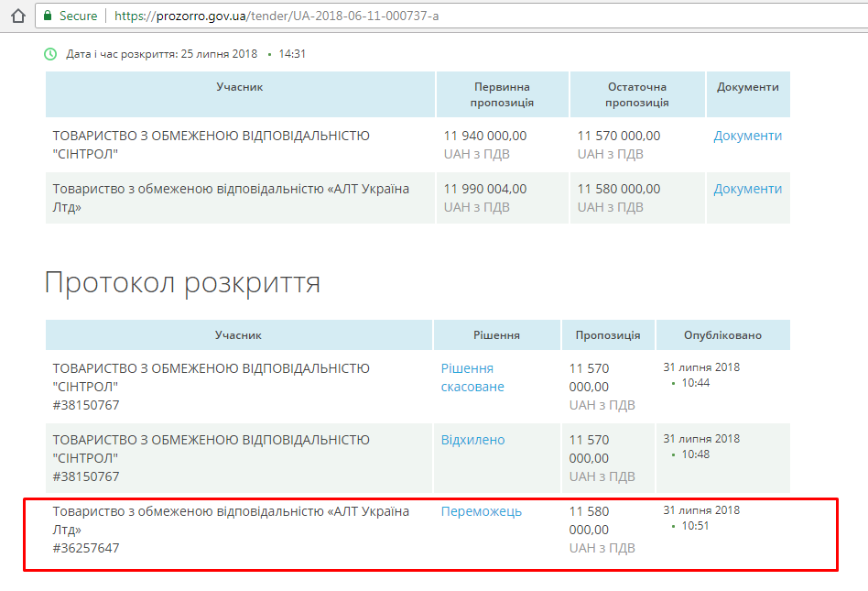Click published time 10:44

tap(695, 383)
